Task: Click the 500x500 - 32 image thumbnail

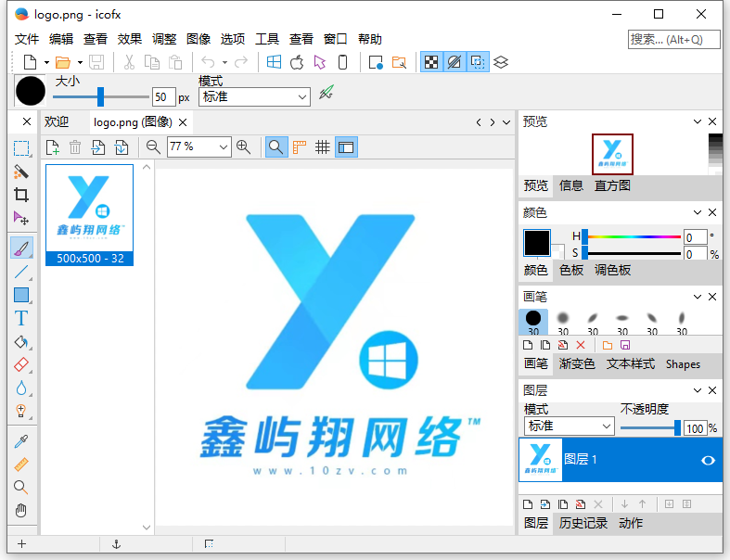Action: click(89, 214)
